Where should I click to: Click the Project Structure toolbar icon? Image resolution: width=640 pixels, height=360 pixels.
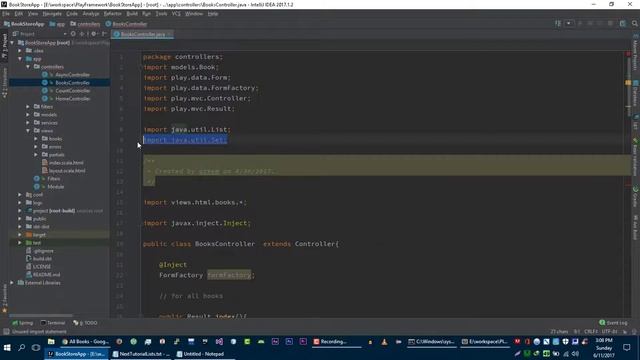623,23
